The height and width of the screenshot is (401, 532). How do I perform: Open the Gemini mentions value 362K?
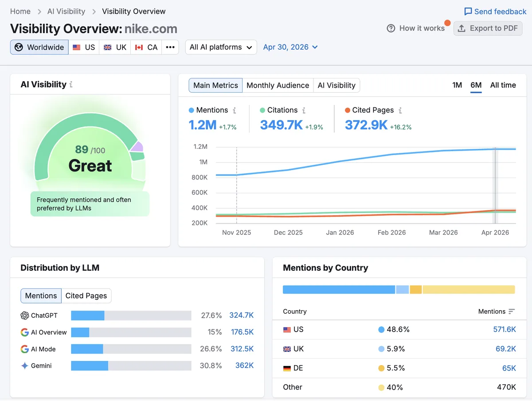[245, 366]
